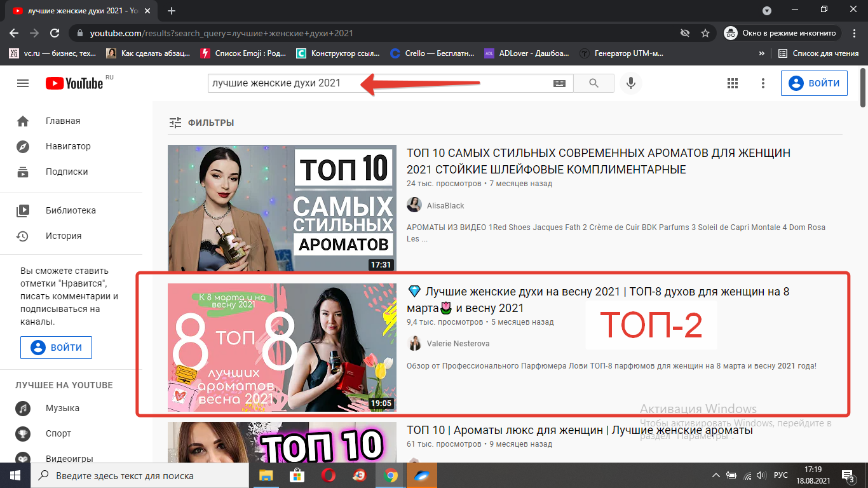Screen dimensions: 868x488
Task: Click AlisaBlack channel avatar
Action: point(414,205)
